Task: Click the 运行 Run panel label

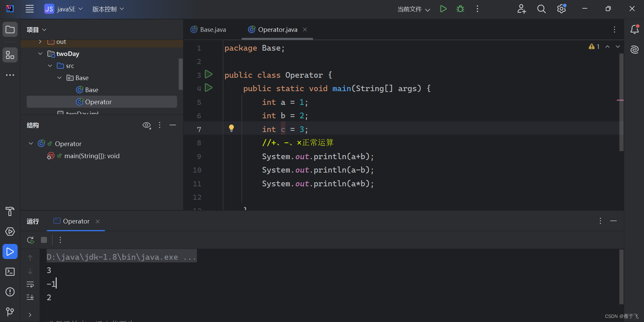Action: click(33, 221)
